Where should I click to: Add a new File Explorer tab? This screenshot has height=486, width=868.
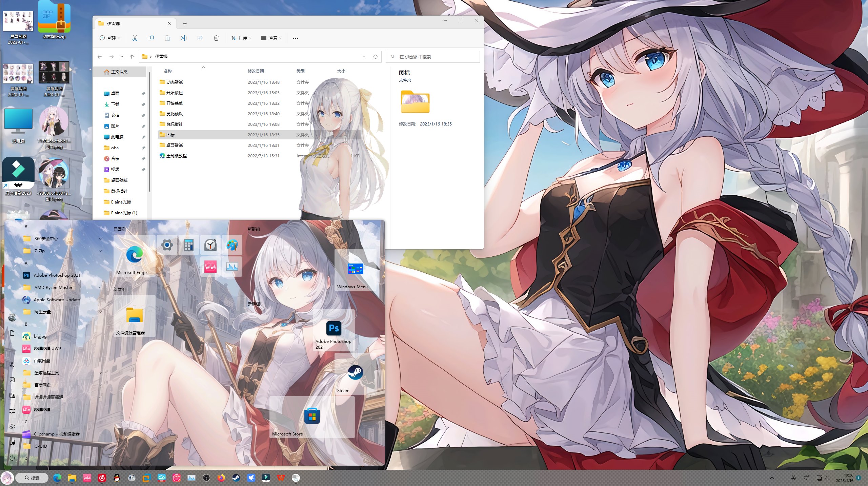pyautogui.click(x=185, y=23)
